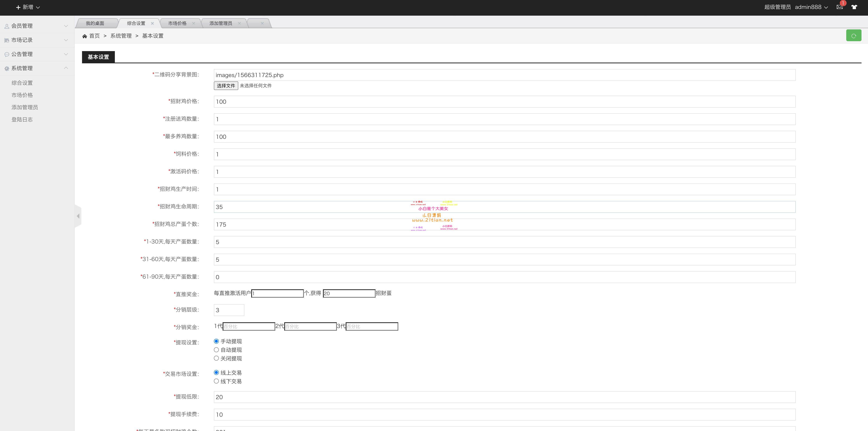Close the 综合设置 tab
Viewport: 868px width, 431px height.
point(152,23)
